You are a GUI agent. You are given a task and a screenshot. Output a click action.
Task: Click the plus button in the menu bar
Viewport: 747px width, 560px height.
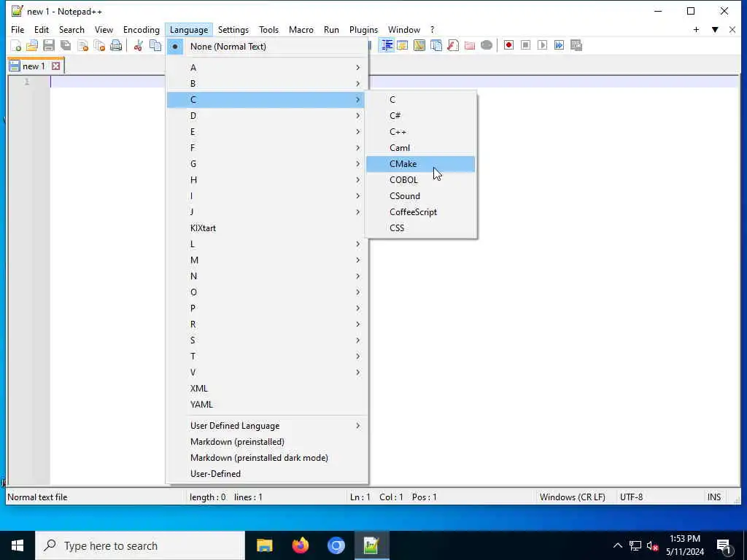[696, 29]
